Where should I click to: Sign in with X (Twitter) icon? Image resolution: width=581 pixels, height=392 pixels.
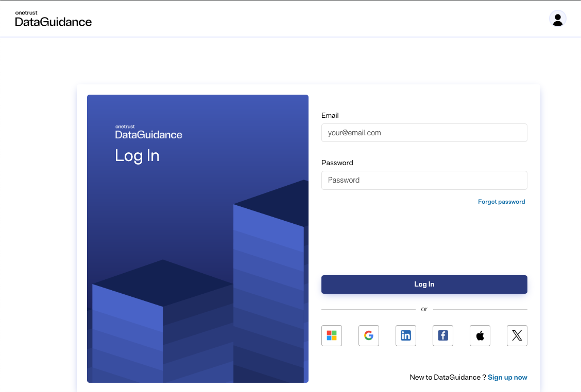pyautogui.click(x=517, y=336)
